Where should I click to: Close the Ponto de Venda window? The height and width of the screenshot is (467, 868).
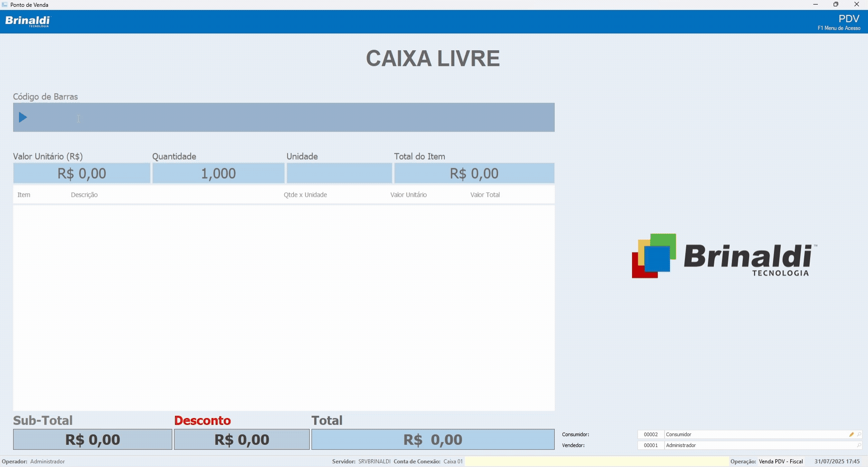point(857,5)
